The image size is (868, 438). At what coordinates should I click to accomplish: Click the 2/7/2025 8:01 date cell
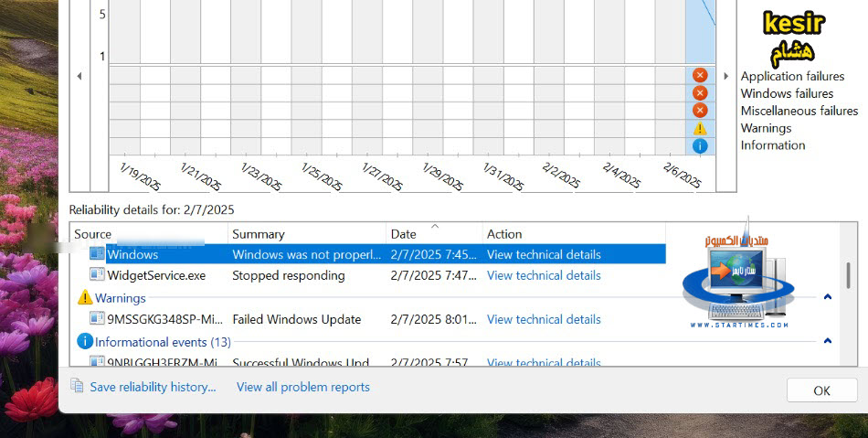click(x=433, y=319)
